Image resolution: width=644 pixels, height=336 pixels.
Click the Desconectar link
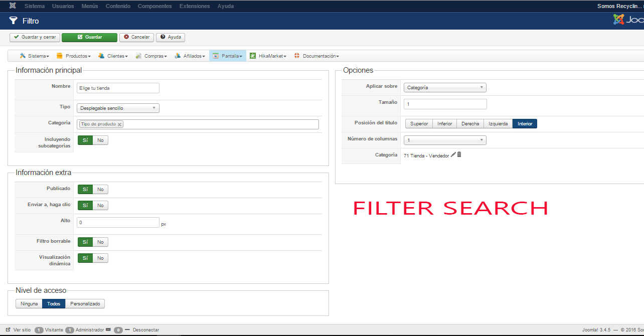point(146,330)
